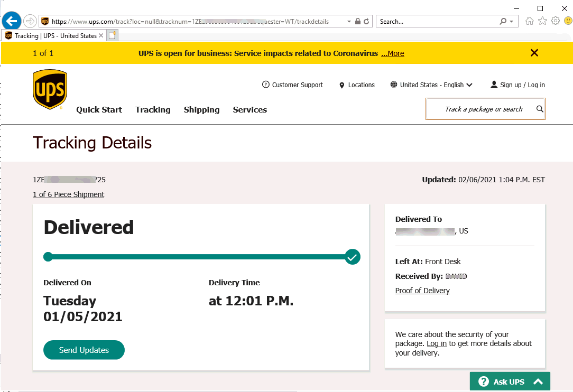Open the Shipping menu
Image resolution: width=573 pixels, height=392 pixels.
click(x=201, y=110)
